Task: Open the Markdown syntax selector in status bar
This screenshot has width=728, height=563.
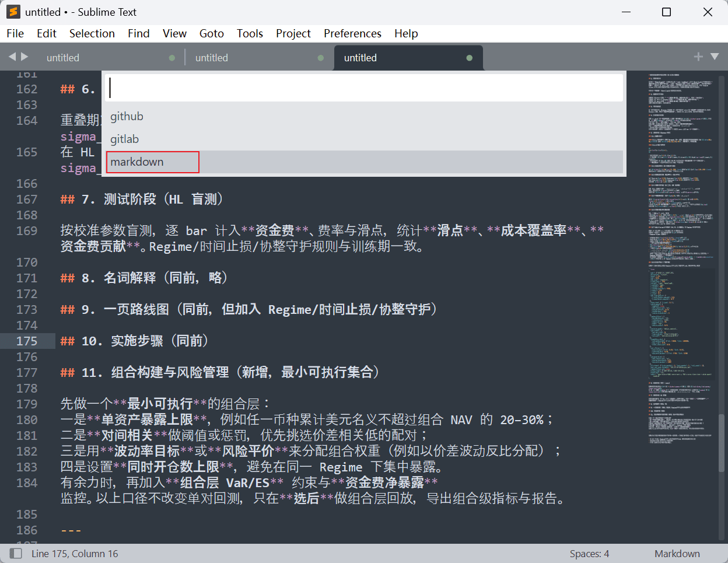Action: point(677,554)
